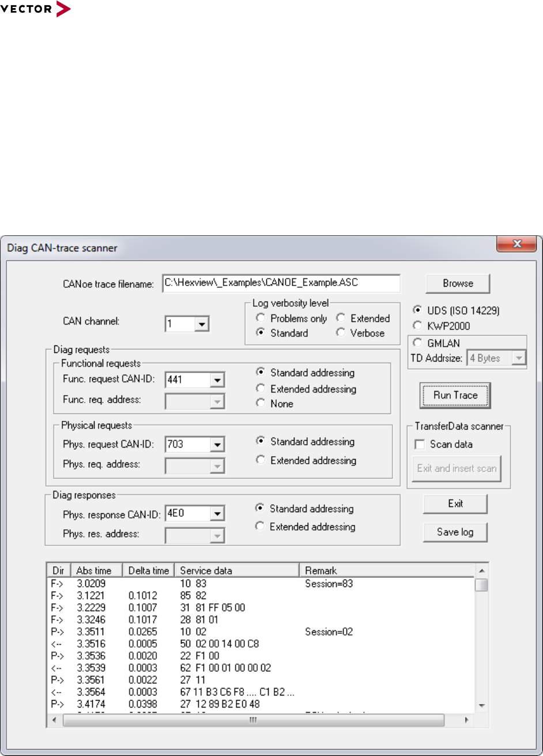The width and height of the screenshot is (543, 756).
Task: Close the Diag CAN-trace scanner dialog
Action: (x=517, y=245)
